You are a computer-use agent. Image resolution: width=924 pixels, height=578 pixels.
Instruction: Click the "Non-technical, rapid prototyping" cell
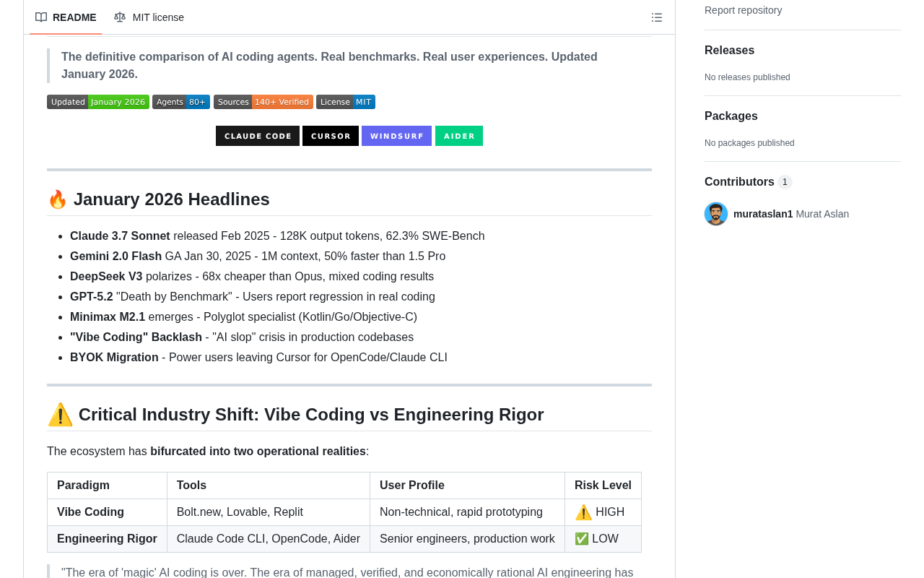(x=468, y=512)
